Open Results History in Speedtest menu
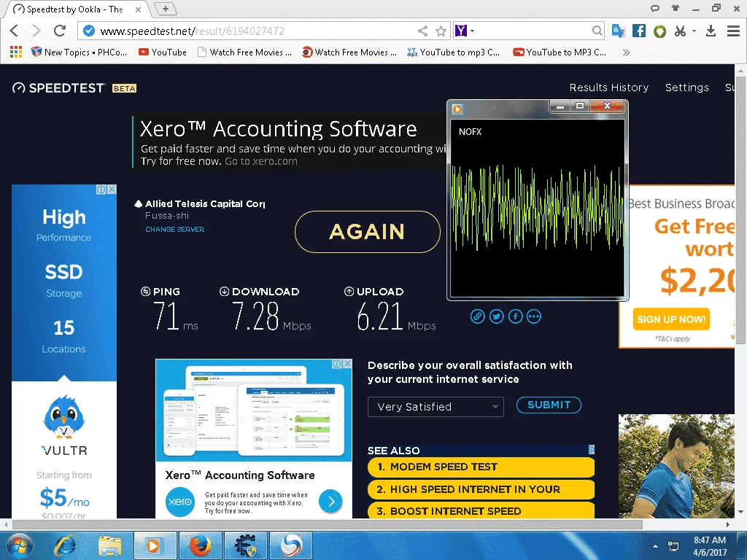Image resolution: width=747 pixels, height=560 pixels. [609, 87]
